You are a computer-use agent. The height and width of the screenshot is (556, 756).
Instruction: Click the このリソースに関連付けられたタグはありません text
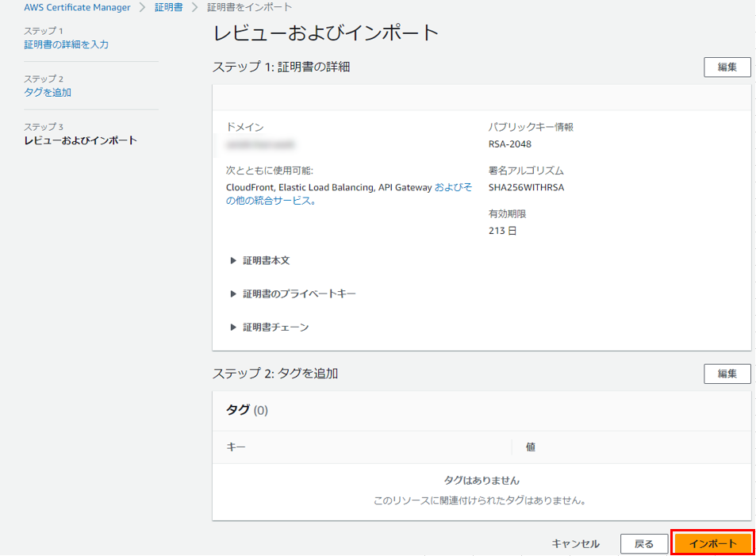480,500
